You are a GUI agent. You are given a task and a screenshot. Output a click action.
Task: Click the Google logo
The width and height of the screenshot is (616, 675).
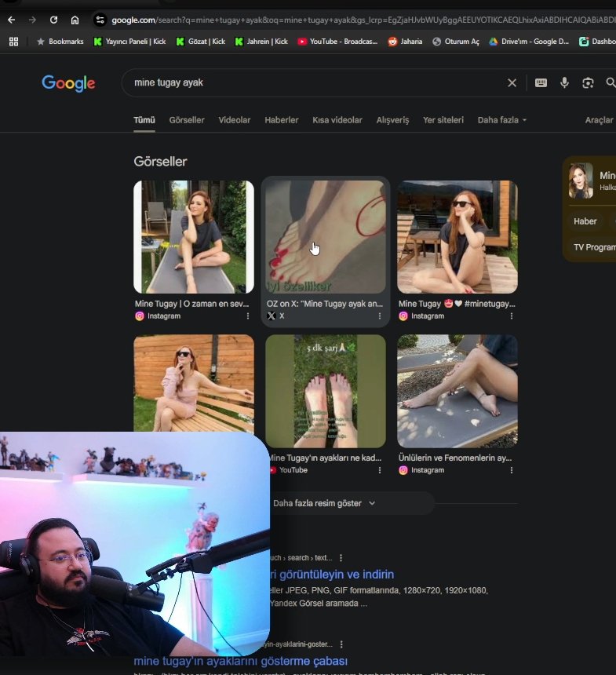[x=68, y=83]
